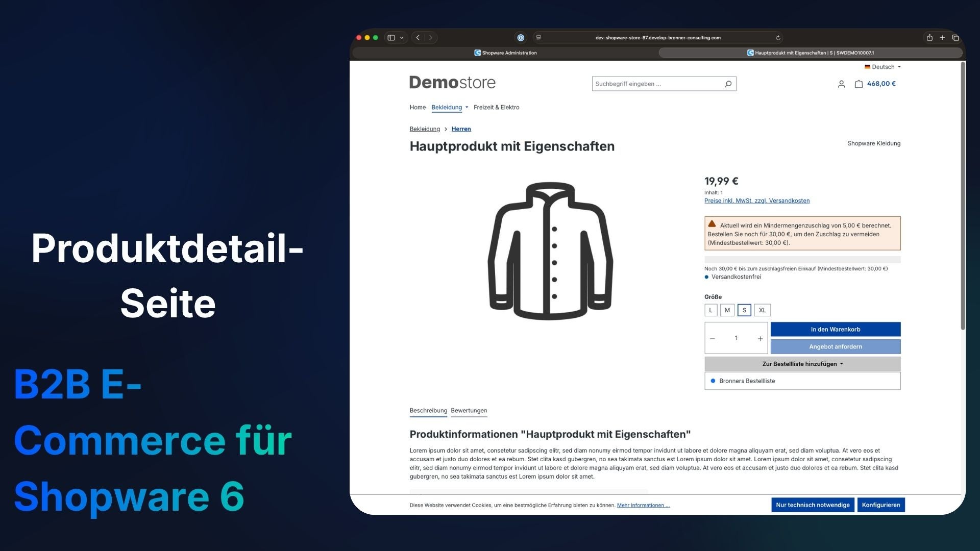Screen dimensions: 980x551
Task: Switch to the Shopware Administration tab
Action: [505, 53]
